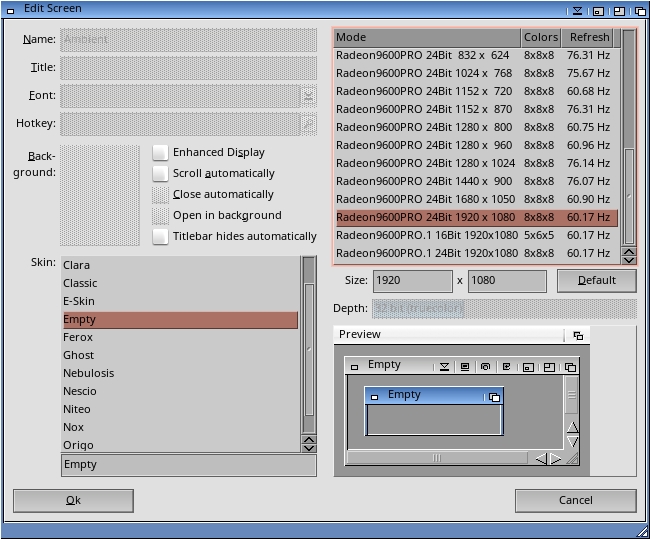Enable the Enhanced Display checkbox
The image size is (650, 539).
click(160, 153)
